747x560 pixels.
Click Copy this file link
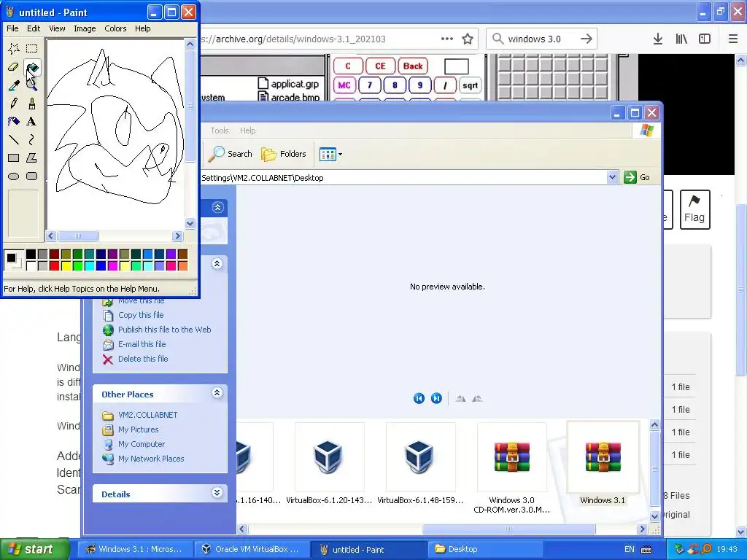pyautogui.click(x=141, y=315)
